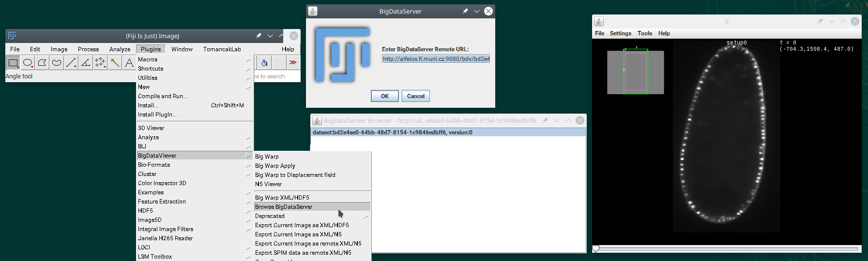Choose Export SPIM data as remote XML/N5
The image size is (868, 261).
[312, 253]
